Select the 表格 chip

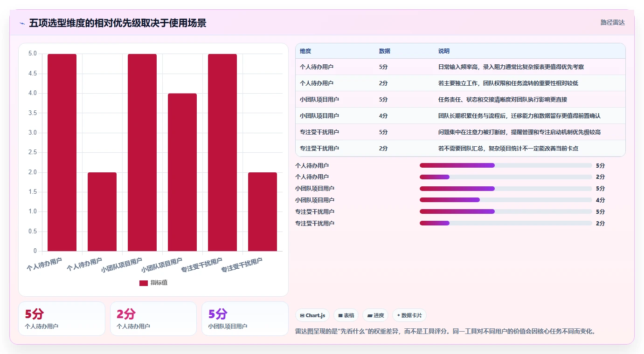346,315
